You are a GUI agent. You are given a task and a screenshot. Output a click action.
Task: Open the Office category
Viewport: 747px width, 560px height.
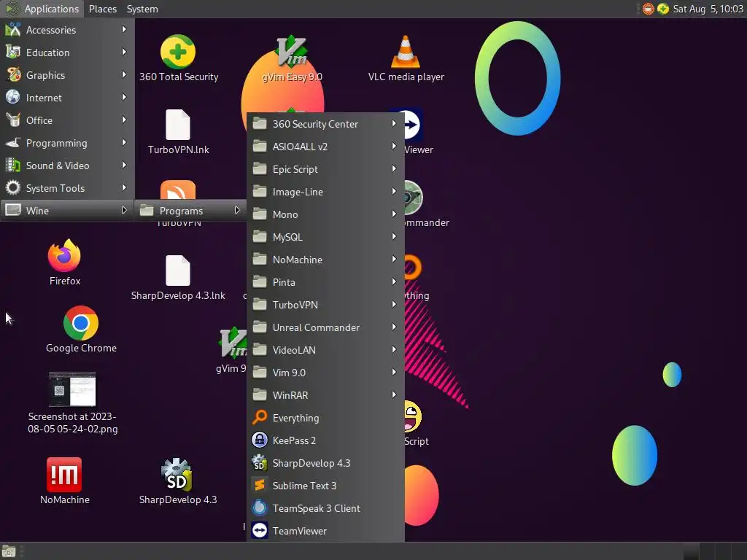(x=67, y=120)
